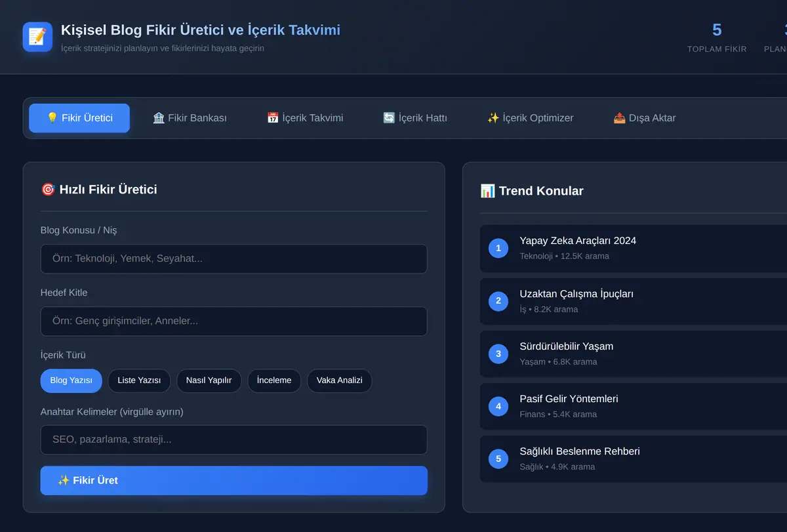This screenshot has width=787, height=532.
Task: Click rank badge 5 in Trend Konular
Action: pyautogui.click(x=498, y=459)
